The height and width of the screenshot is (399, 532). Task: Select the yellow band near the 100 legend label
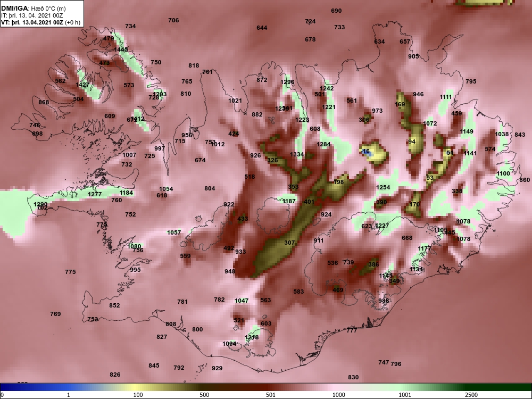pyautogui.click(x=136, y=387)
